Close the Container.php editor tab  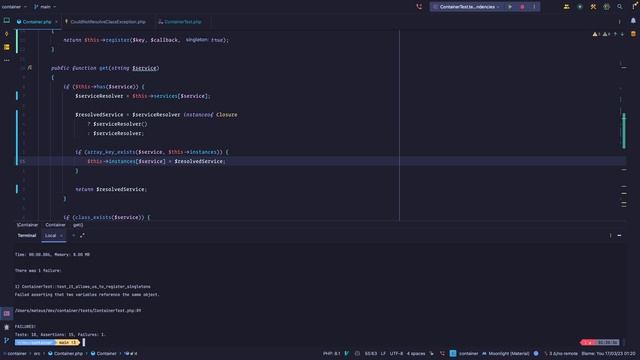56,22
